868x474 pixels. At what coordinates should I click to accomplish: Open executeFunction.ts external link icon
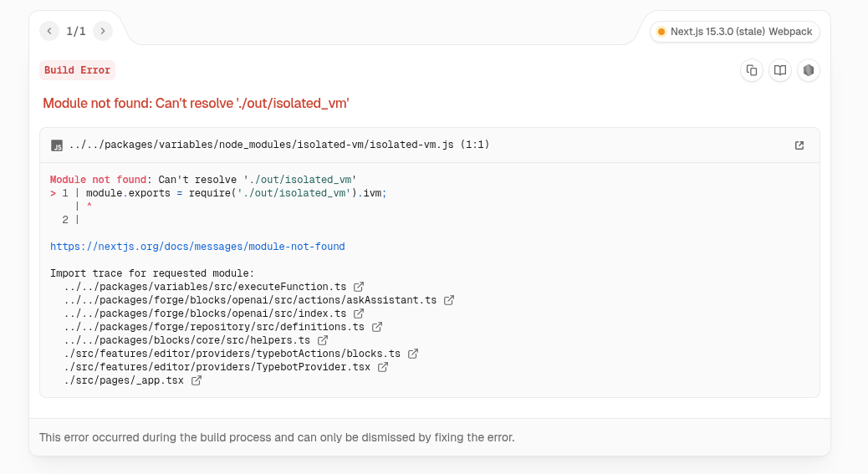point(359,287)
